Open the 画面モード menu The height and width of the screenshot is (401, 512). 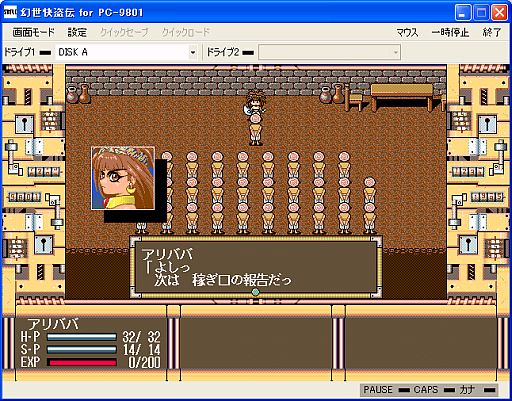click(x=33, y=32)
